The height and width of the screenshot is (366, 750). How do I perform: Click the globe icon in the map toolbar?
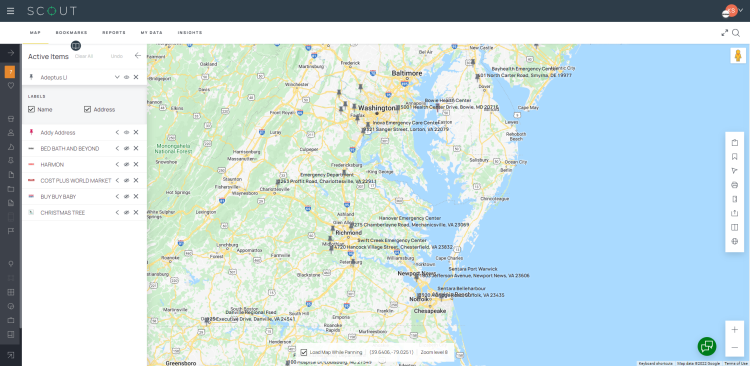[x=735, y=241]
